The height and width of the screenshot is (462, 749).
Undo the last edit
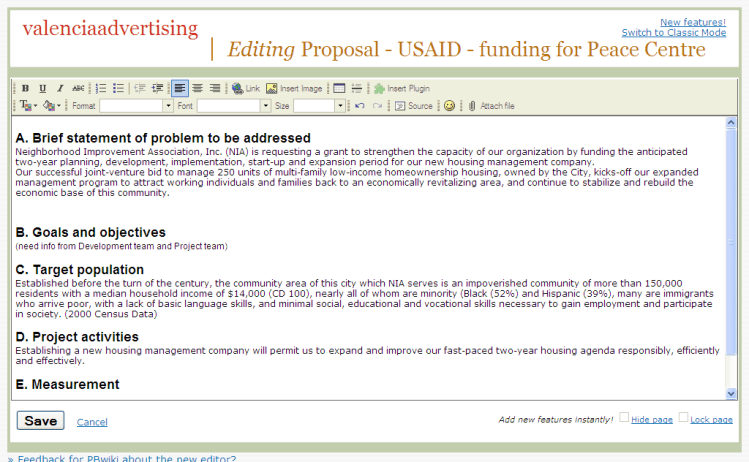pos(360,106)
